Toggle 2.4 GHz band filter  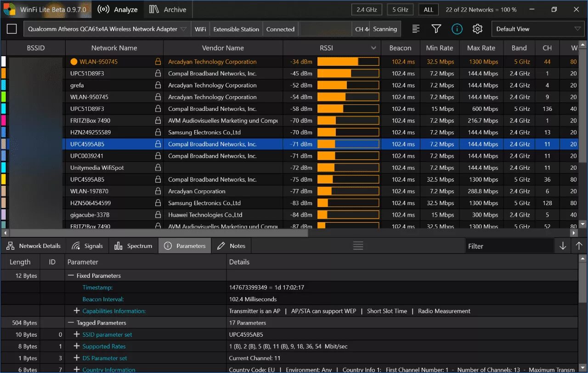(x=367, y=9)
